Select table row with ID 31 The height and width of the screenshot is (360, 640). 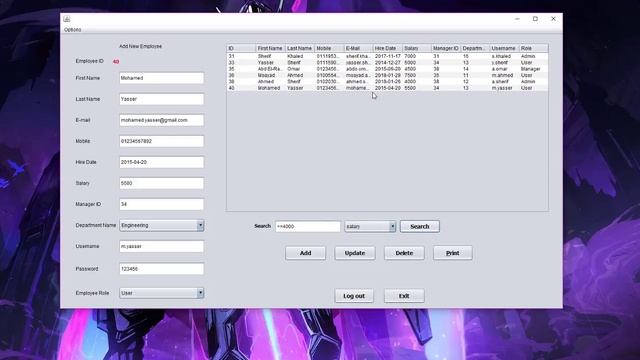click(x=387, y=56)
